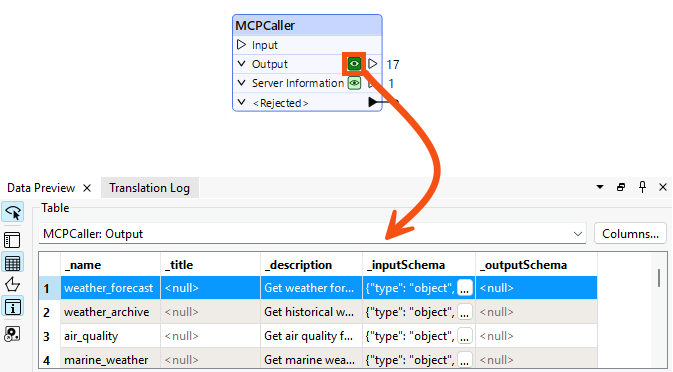Open the panel options dropdown arrow

pos(600,187)
